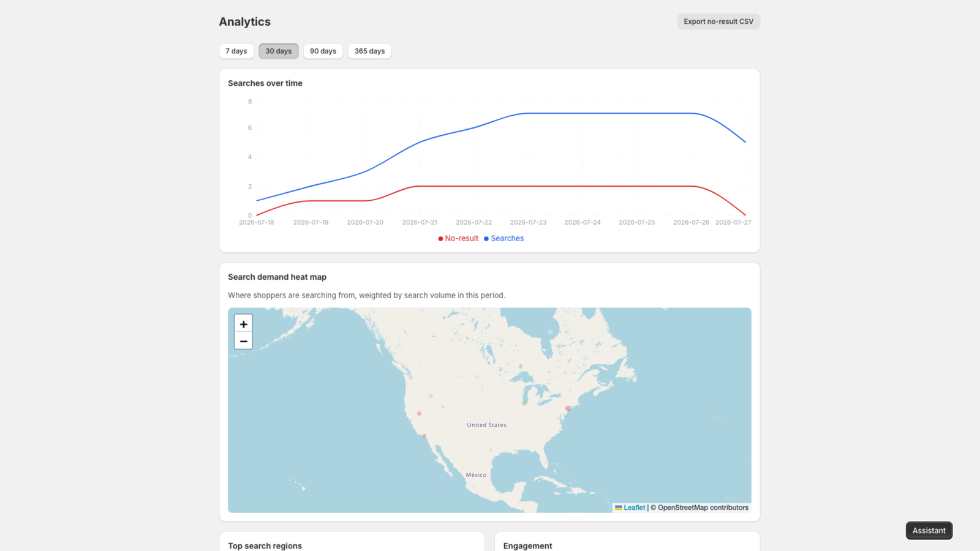Zoom out on the heat map
Screen dimensions: 980x551
[243, 341]
